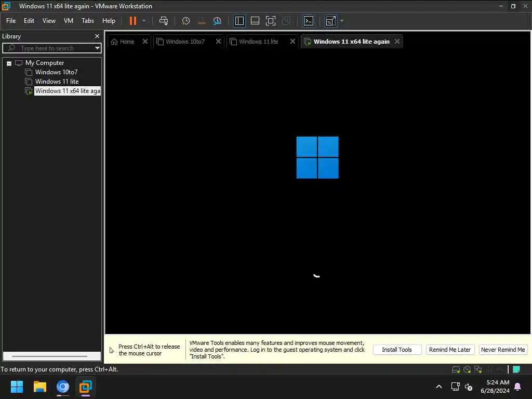Click the network adapter status icon

tap(478, 369)
